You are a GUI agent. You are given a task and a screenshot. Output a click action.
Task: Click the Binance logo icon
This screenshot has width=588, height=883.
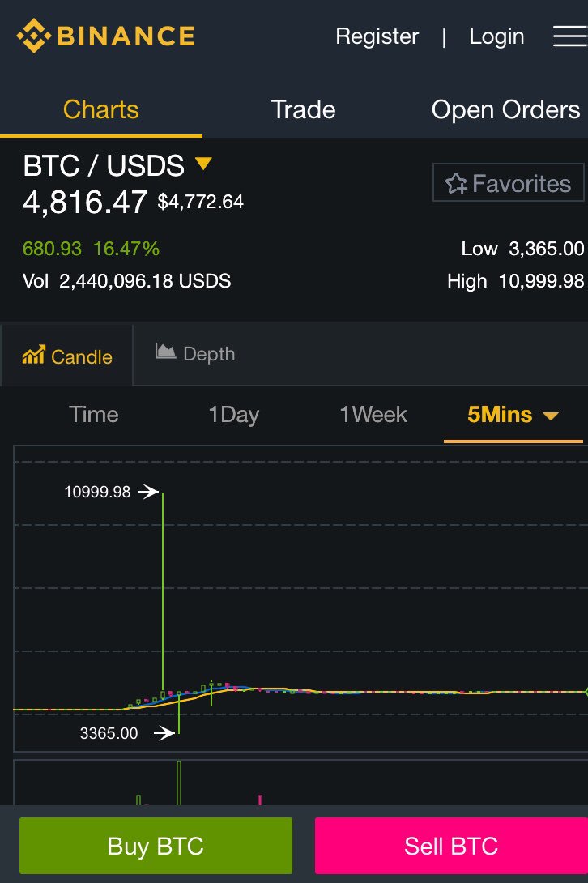pyautogui.click(x=34, y=36)
